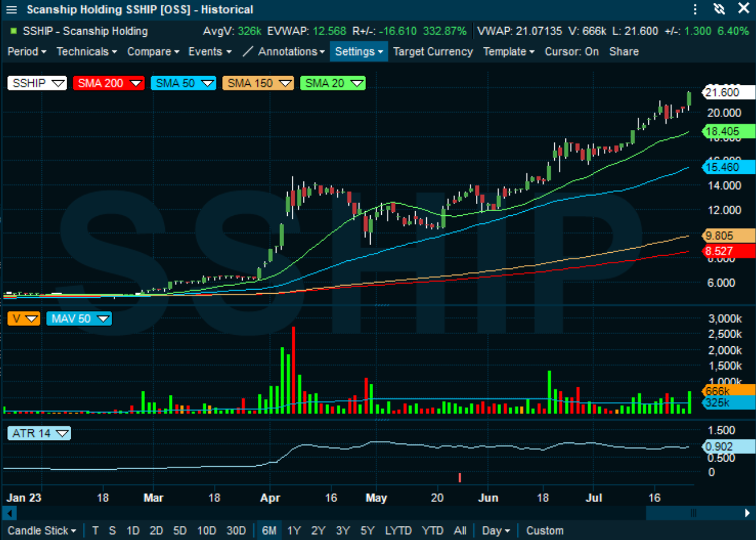Click Target Currency option
This screenshot has width=756, height=540.
coord(433,51)
